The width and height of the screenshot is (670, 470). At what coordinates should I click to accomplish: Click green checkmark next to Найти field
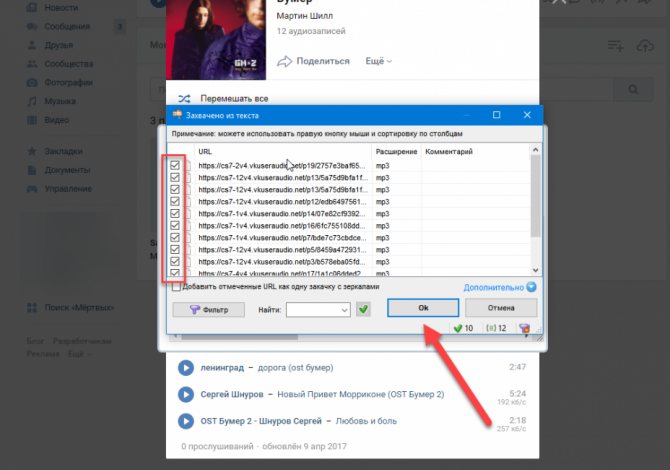coord(363,309)
